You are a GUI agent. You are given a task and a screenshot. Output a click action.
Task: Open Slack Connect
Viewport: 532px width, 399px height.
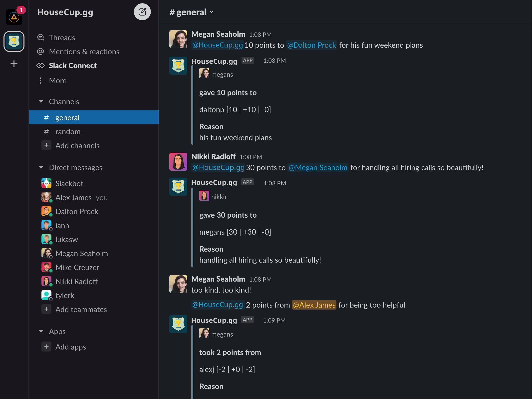(x=72, y=65)
